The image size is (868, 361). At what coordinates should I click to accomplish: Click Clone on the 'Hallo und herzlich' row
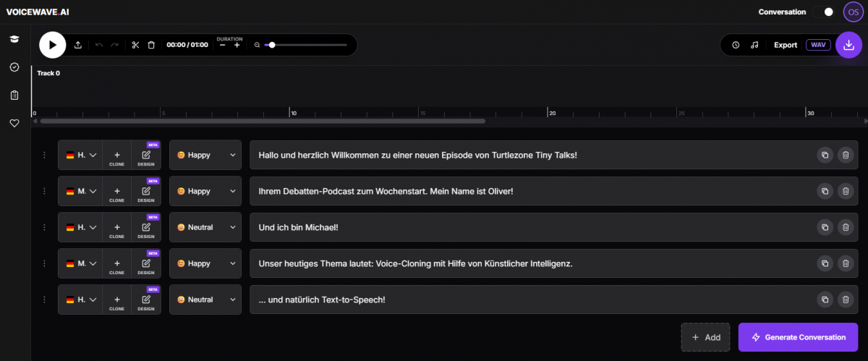pyautogui.click(x=116, y=156)
